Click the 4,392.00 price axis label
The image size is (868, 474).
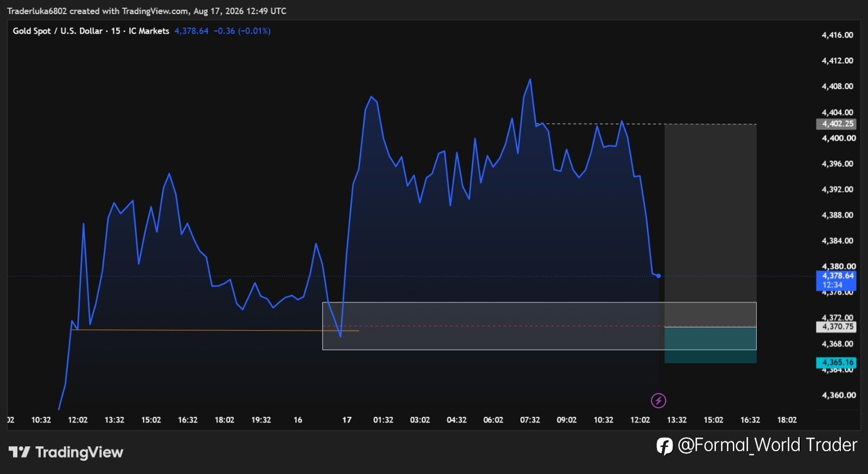coord(838,189)
